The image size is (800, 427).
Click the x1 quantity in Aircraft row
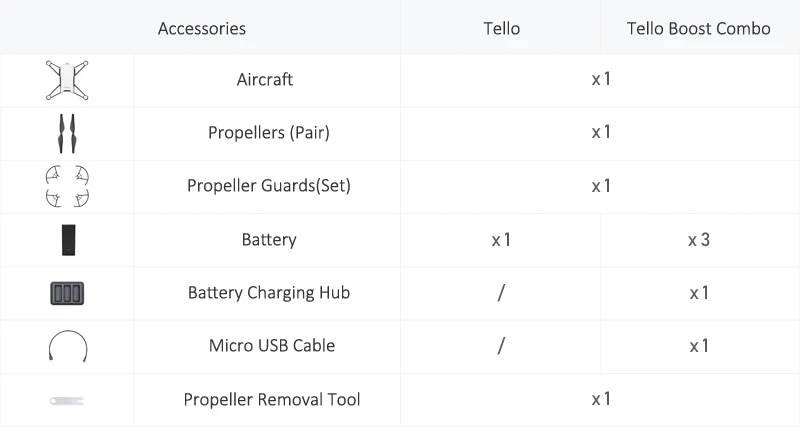601,79
